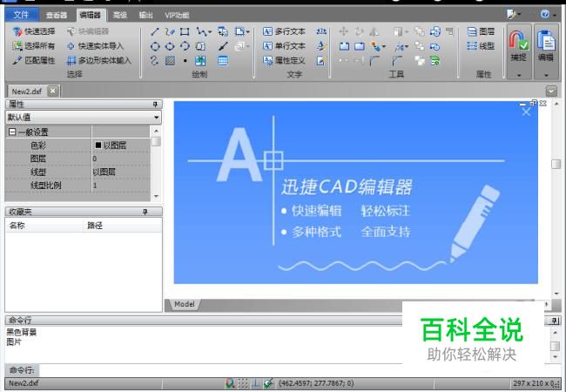This screenshot has width=566, height=392.
Task: Expand the 编辑 dropdown arrow
Action: click(546, 75)
